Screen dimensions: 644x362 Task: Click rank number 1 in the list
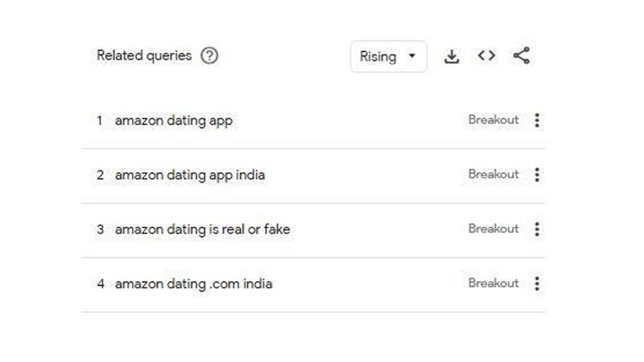point(100,121)
